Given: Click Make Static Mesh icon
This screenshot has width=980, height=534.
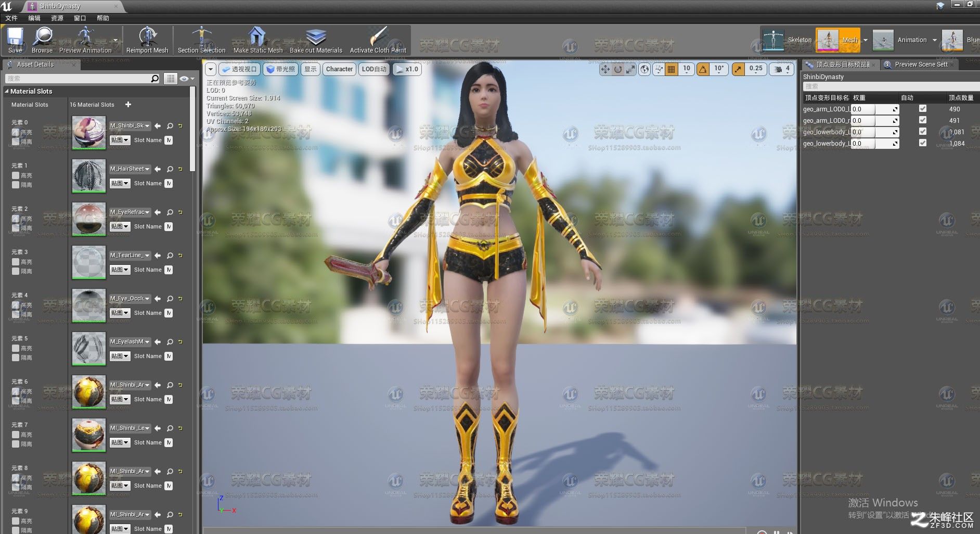Looking at the screenshot, I should (258, 40).
